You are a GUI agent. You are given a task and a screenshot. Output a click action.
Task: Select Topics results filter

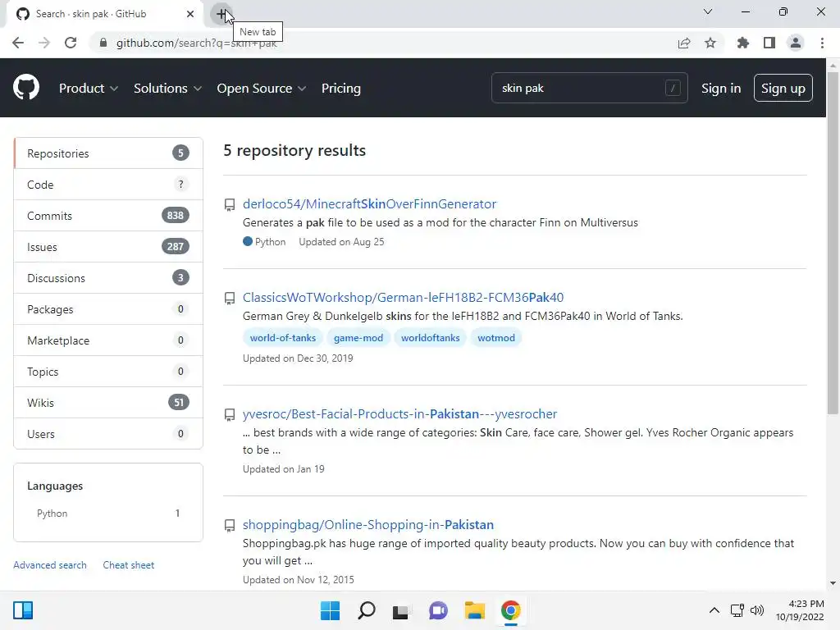pyautogui.click(x=108, y=372)
